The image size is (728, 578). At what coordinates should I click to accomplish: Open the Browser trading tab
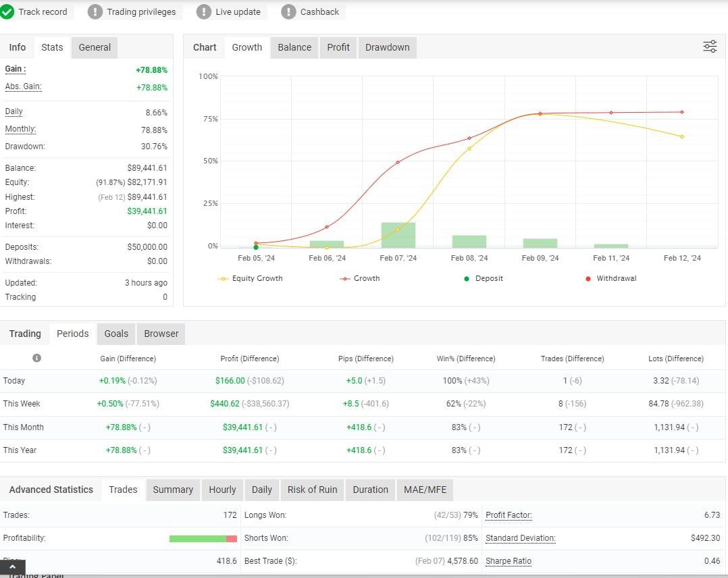coord(161,334)
